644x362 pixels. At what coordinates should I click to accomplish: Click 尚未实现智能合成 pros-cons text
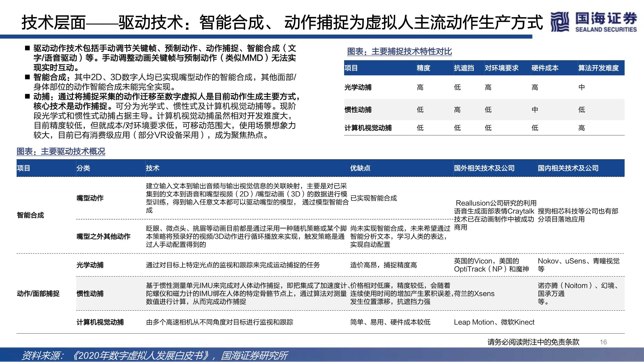click(x=400, y=236)
